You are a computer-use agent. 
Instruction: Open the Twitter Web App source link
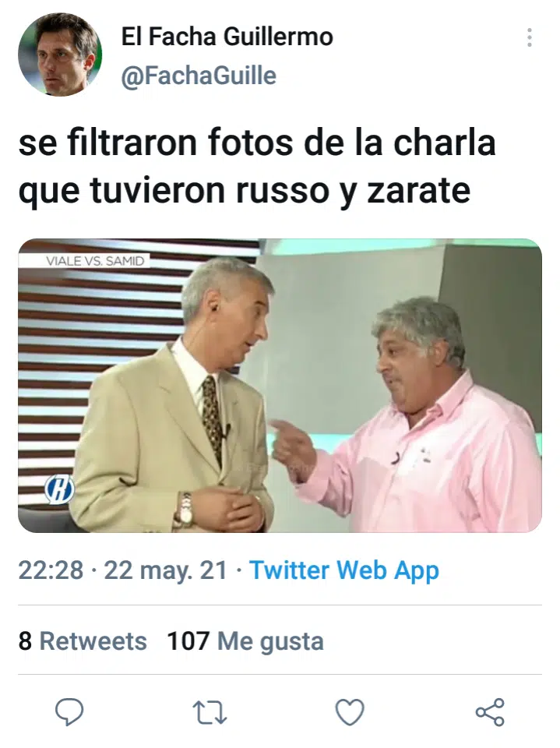tap(344, 570)
